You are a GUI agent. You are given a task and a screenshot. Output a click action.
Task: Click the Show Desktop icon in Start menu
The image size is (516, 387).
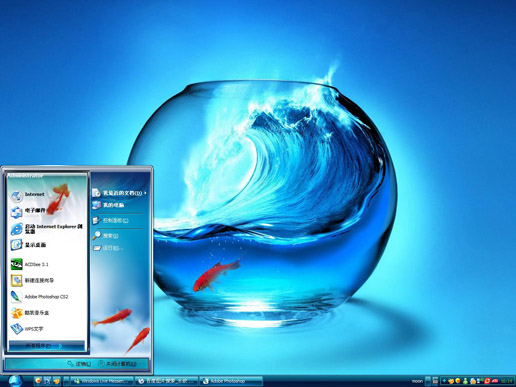click(x=16, y=245)
